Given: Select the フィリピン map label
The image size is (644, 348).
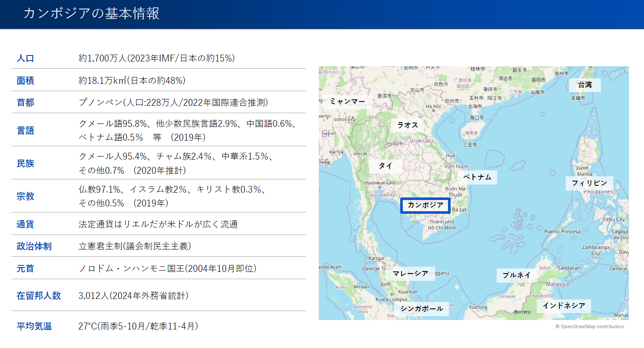Looking at the screenshot, I should pos(589,183).
